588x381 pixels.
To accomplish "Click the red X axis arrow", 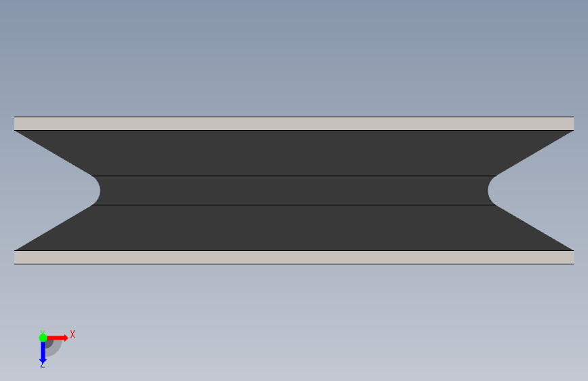I will tap(57, 338).
